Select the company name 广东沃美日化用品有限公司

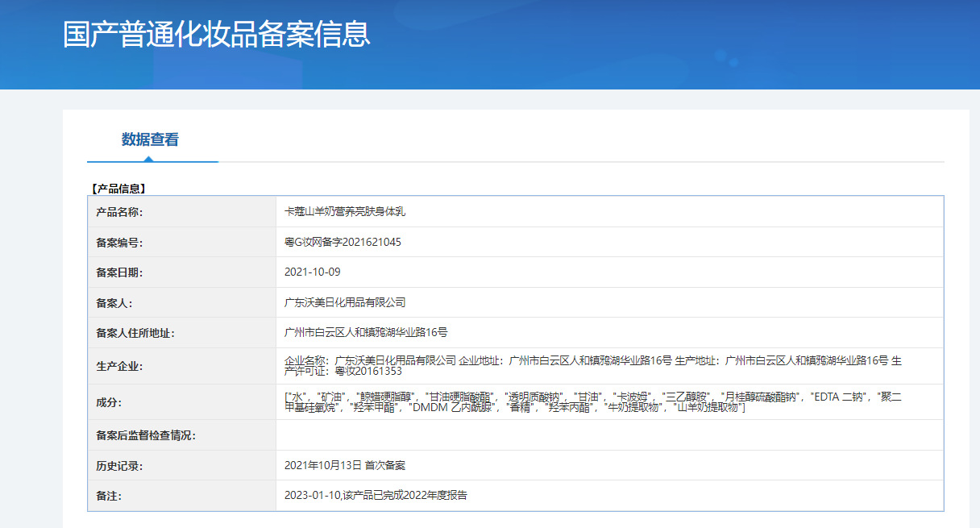pyautogui.click(x=345, y=303)
